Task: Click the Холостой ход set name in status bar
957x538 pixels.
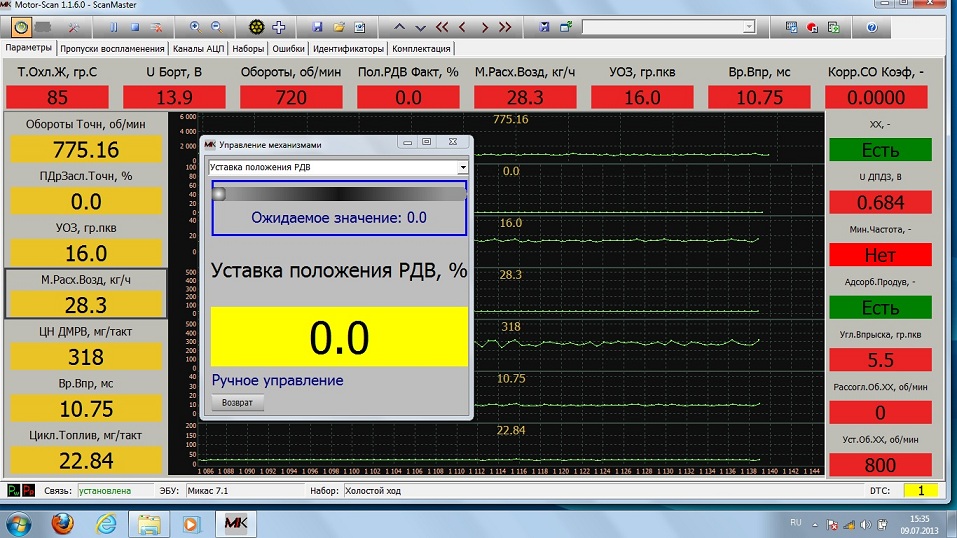Action: [373, 490]
